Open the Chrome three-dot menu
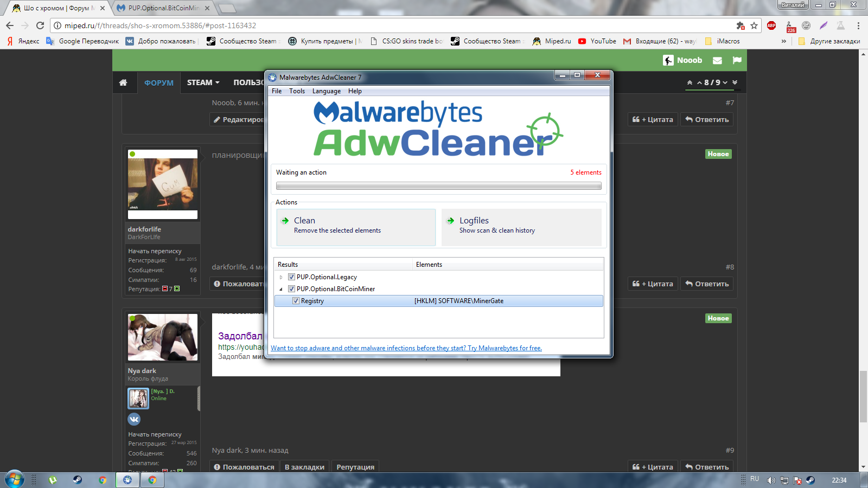This screenshot has height=488, width=868. (858, 25)
